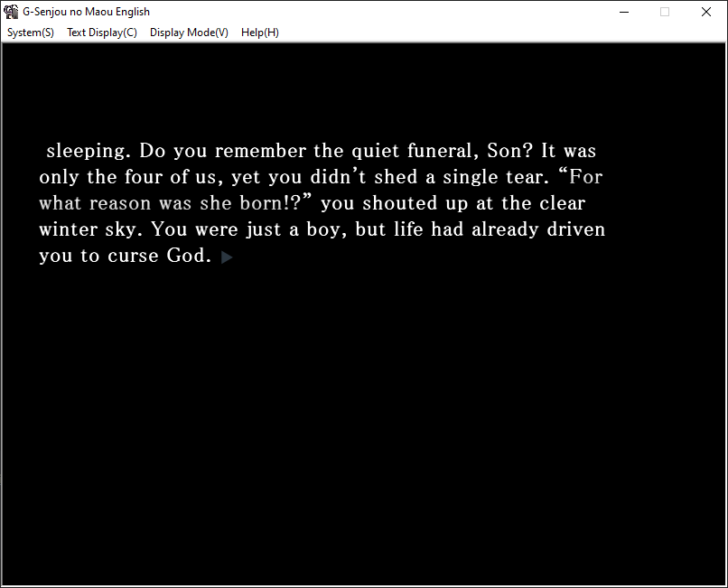The height and width of the screenshot is (588, 728).
Task: Open the Text Display(C) menu
Action: [x=102, y=33]
